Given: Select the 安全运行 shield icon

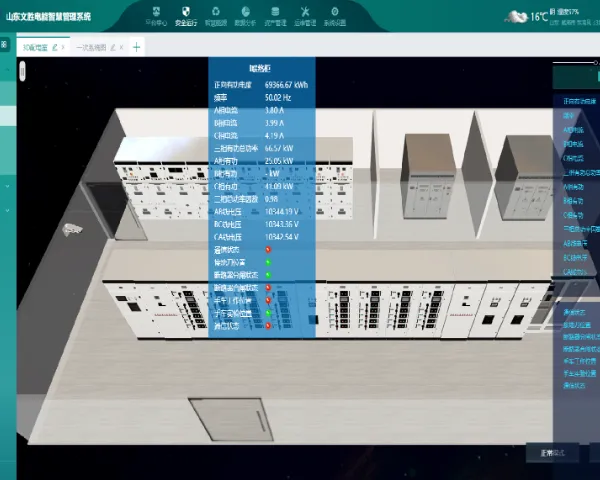Looking at the screenshot, I should pyautogui.click(x=186, y=11).
